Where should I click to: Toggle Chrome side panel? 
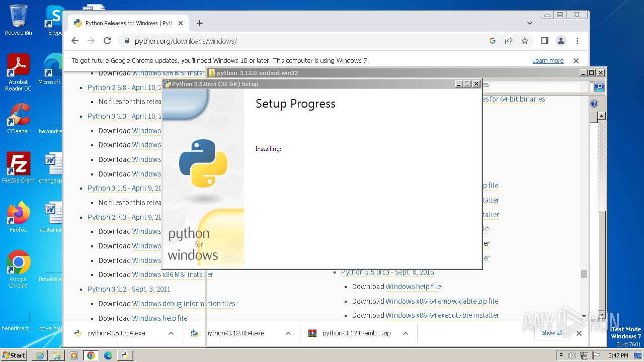pyautogui.click(x=544, y=41)
